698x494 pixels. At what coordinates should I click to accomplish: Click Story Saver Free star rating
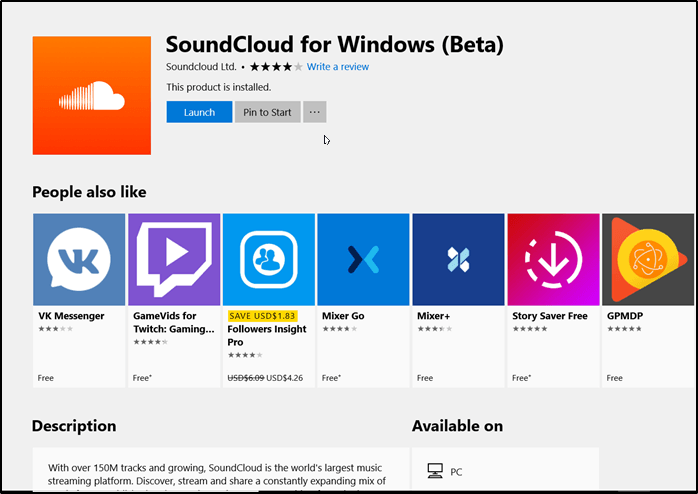coord(530,329)
